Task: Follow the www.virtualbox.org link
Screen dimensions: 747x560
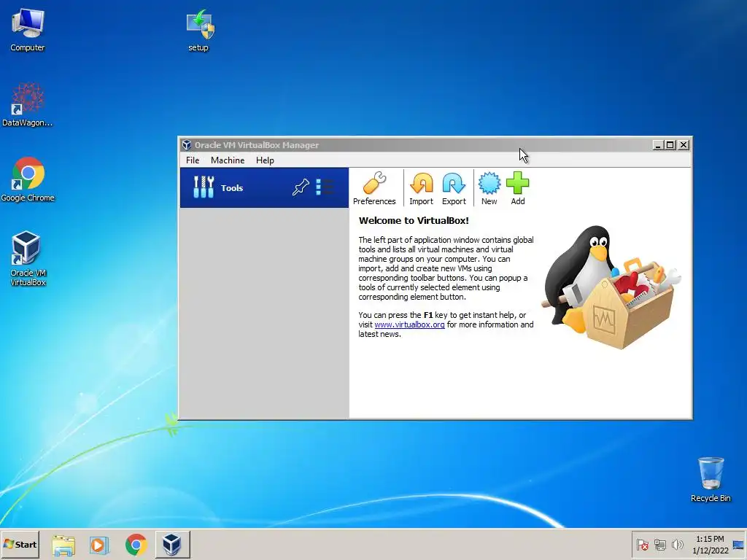Action: point(410,324)
